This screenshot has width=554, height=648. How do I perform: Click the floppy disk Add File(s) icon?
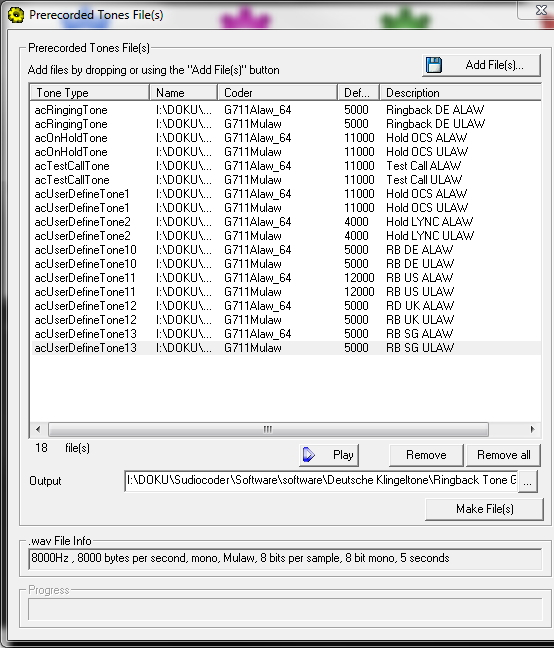(434, 65)
